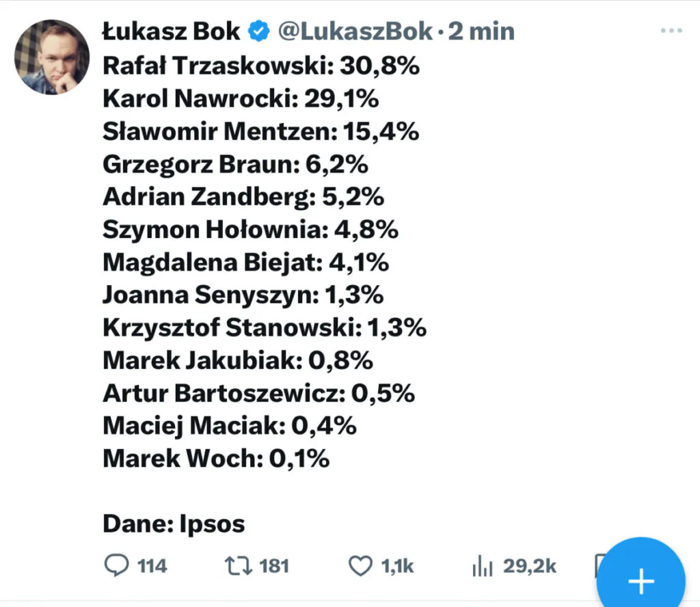Open the @LukaszBok handle link
700x607 pixels.
pyautogui.click(x=355, y=31)
